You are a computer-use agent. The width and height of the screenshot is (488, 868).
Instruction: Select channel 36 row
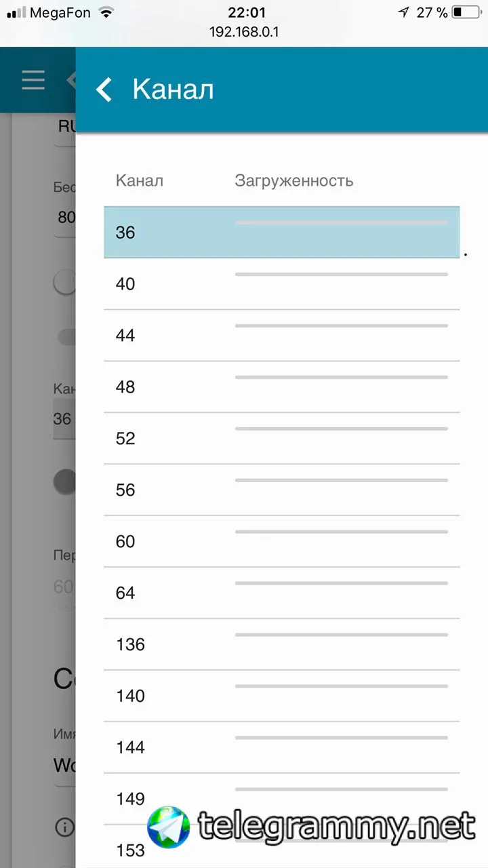281,233
